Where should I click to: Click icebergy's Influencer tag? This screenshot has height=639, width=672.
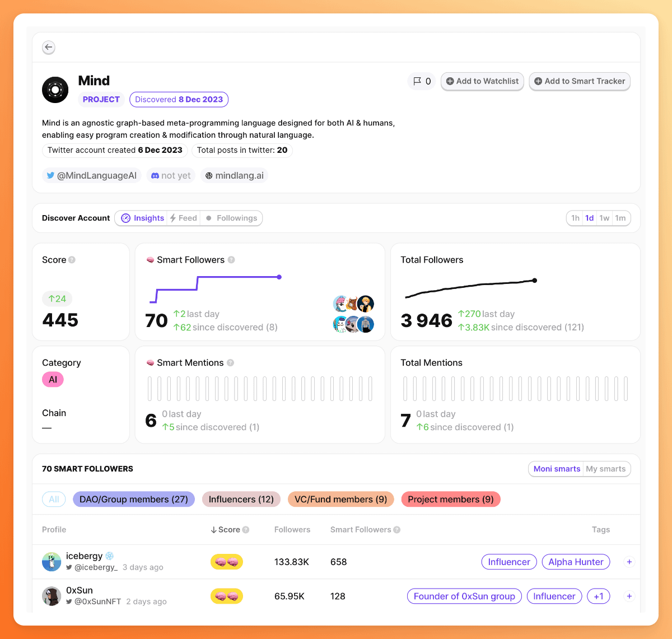(x=509, y=562)
